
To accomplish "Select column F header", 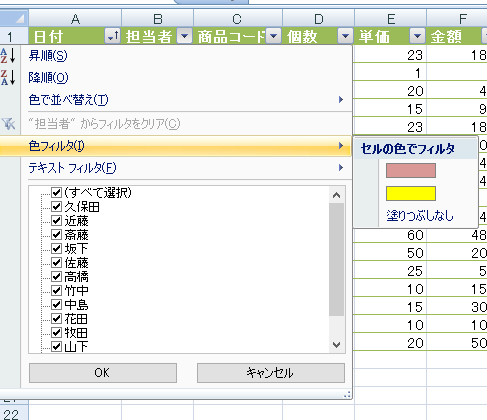I will (x=457, y=19).
